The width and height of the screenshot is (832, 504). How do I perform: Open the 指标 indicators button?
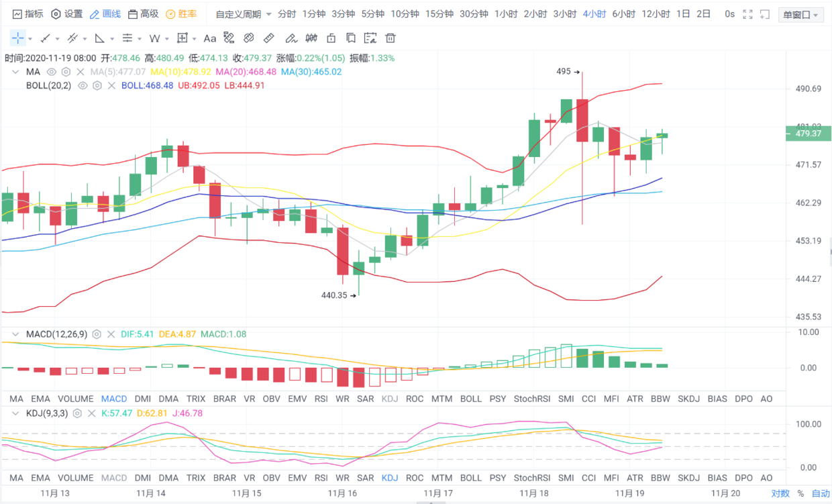(x=28, y=14)
